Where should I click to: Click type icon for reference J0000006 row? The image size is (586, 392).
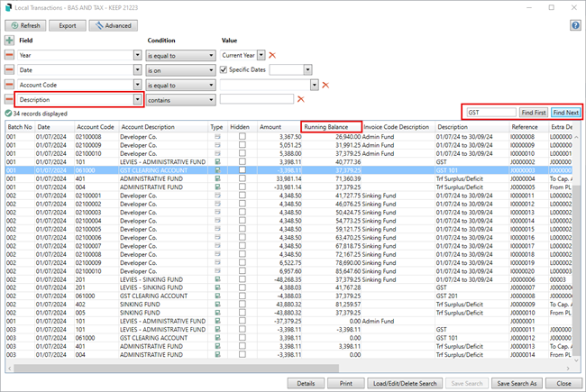tap(217, 279)
